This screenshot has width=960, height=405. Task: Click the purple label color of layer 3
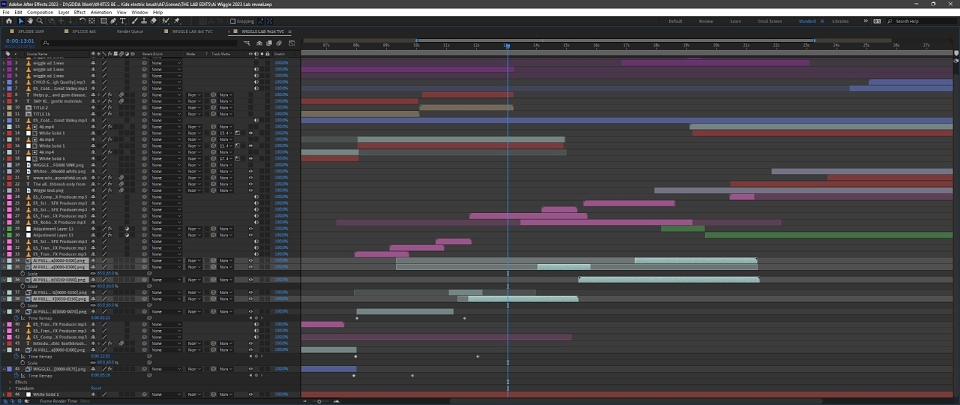pyautogui.click(x=9, y=63)
